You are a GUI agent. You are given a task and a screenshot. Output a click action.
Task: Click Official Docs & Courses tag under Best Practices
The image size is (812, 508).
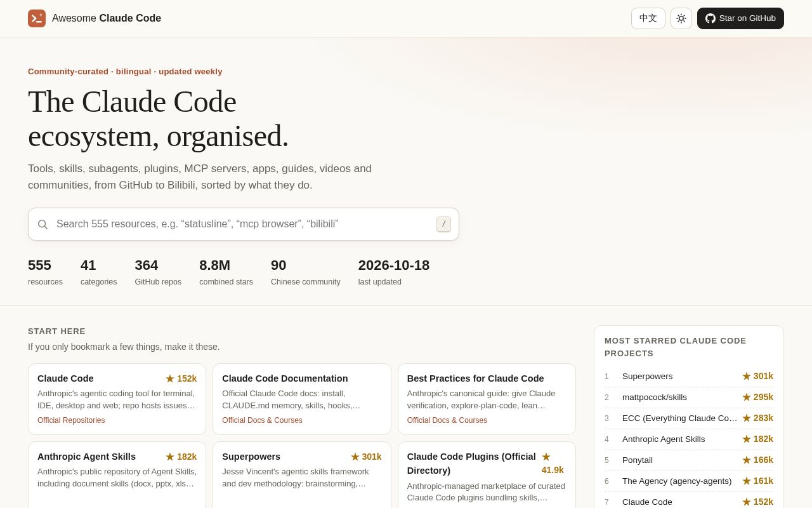447,420
